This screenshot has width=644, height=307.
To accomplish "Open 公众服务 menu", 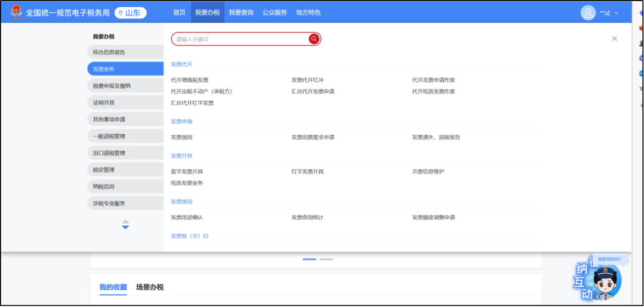I will [275, 13].
